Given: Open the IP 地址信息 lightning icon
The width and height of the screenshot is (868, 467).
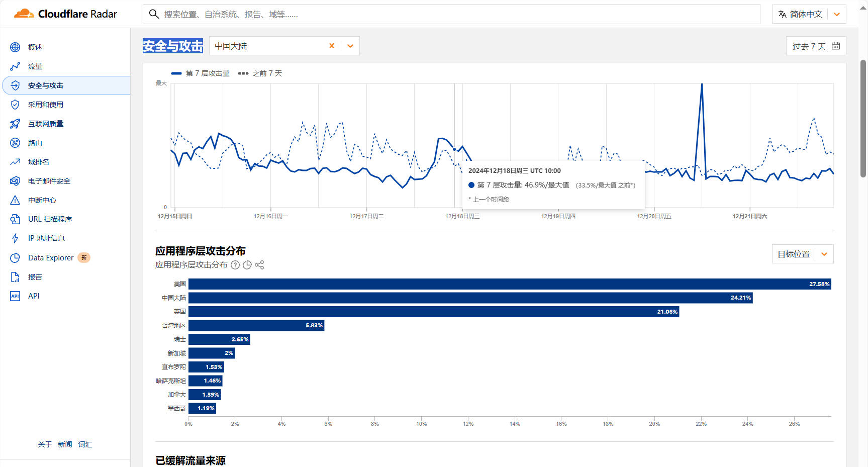Looking at the screenshot, I should tap(15, 238).
